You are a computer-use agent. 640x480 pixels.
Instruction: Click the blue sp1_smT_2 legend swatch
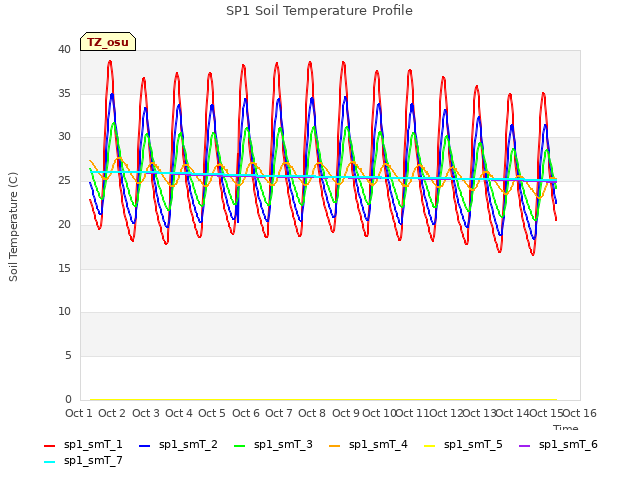click(x=144, y=446)
